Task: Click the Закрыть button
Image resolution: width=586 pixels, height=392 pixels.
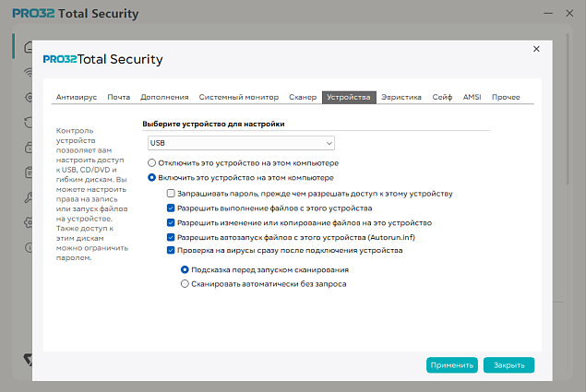Action: (x=508, y=365)
